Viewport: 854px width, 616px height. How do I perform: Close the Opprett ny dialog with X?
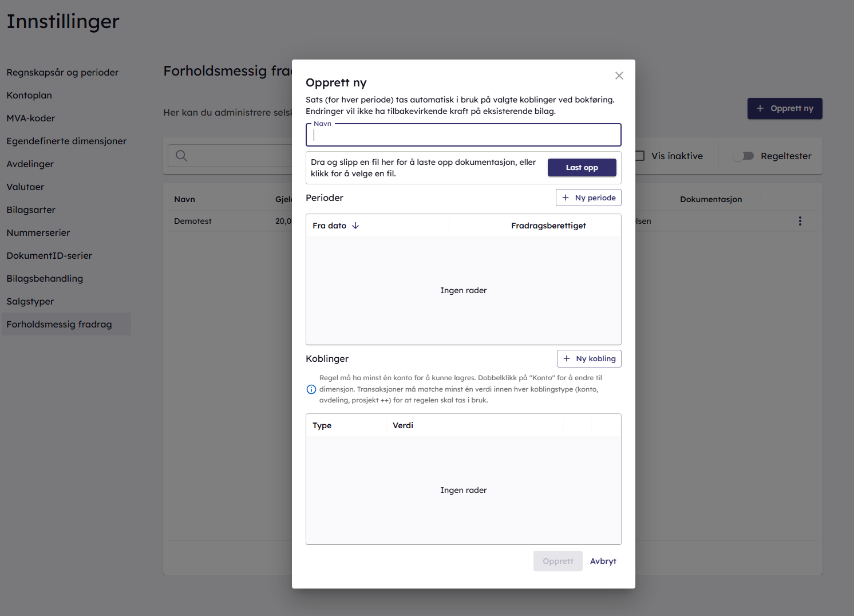coord(619,76)
